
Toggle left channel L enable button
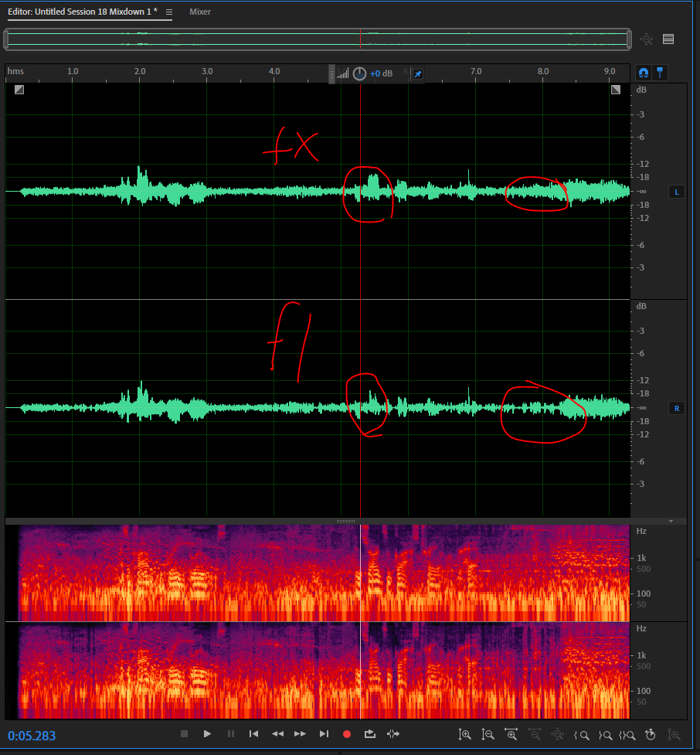677,192
